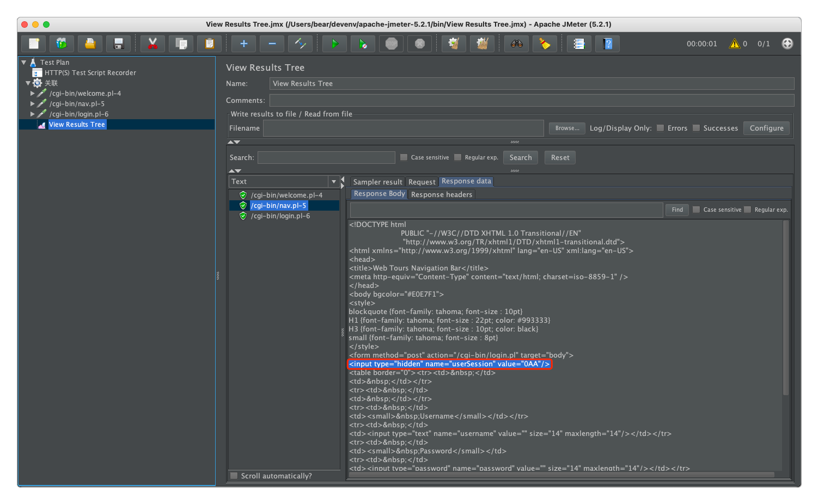The height and width of the screenshot is (504, 818).
Task: Click the binoculars Search icon
Action: (x=516, y=44)
